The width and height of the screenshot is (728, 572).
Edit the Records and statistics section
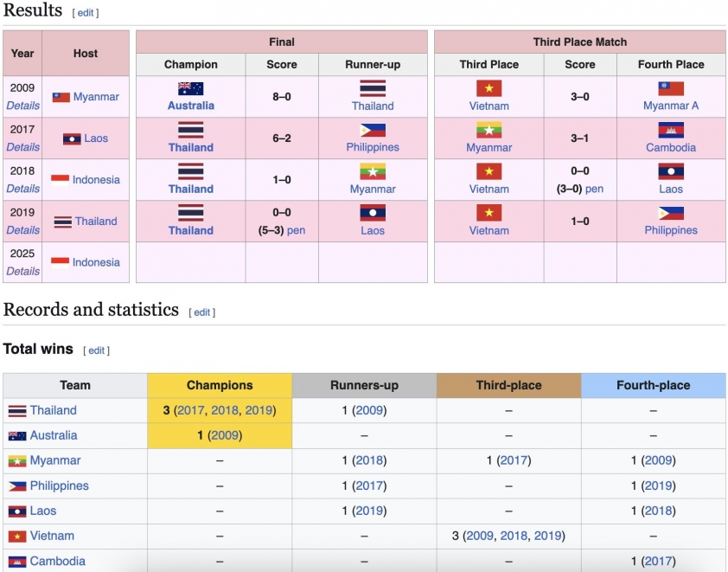coord(202,312)
